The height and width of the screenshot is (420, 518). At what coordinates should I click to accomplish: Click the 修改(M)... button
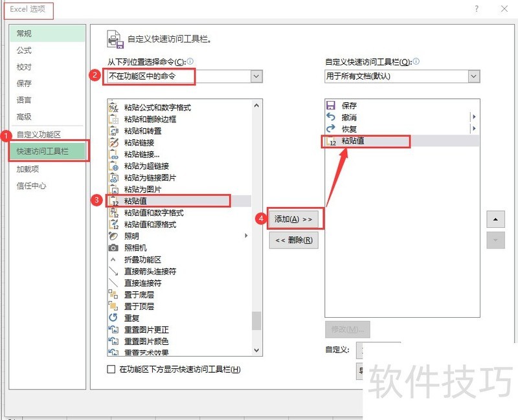coord(348,329)
